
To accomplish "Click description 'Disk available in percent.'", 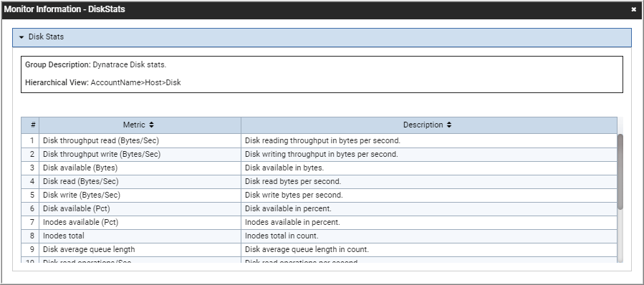I will (x=288, y=208).
